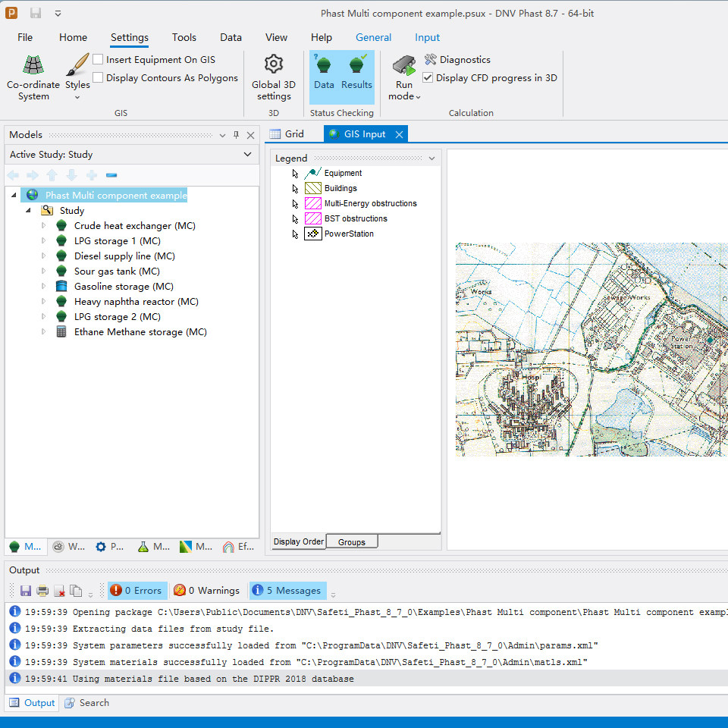The width and height of the screenshot is (728, 728).
Task: Open the Tools ribbon tab
Action: pos(184,37)
